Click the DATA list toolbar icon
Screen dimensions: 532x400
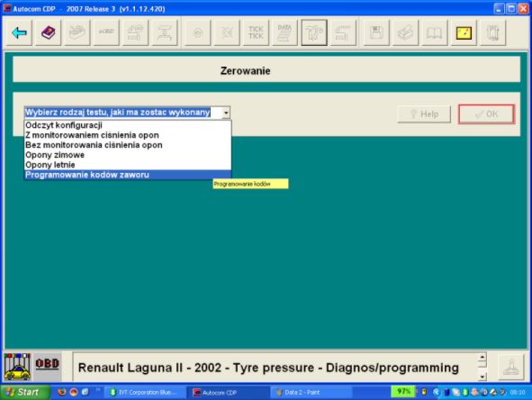click(284, 33)
